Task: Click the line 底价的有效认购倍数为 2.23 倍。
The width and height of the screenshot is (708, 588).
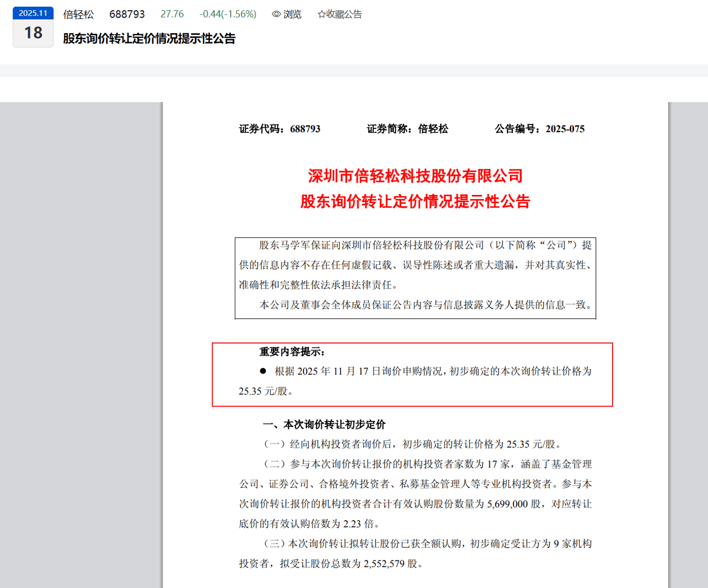Action: [310, 524]
